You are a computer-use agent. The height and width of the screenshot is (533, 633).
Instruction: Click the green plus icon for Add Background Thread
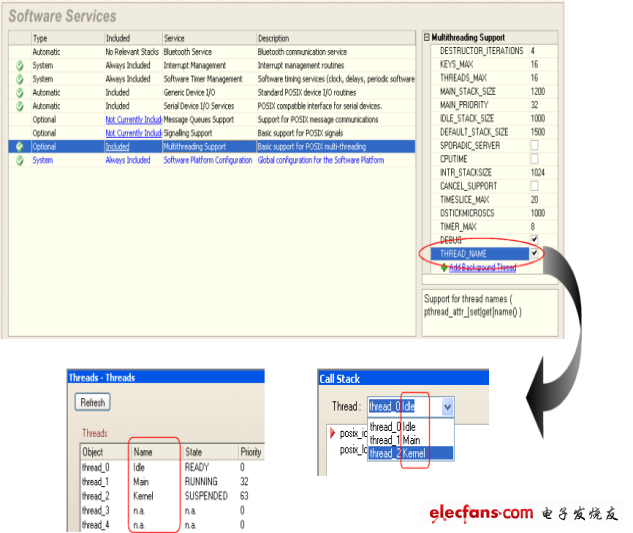click(443, 268)
